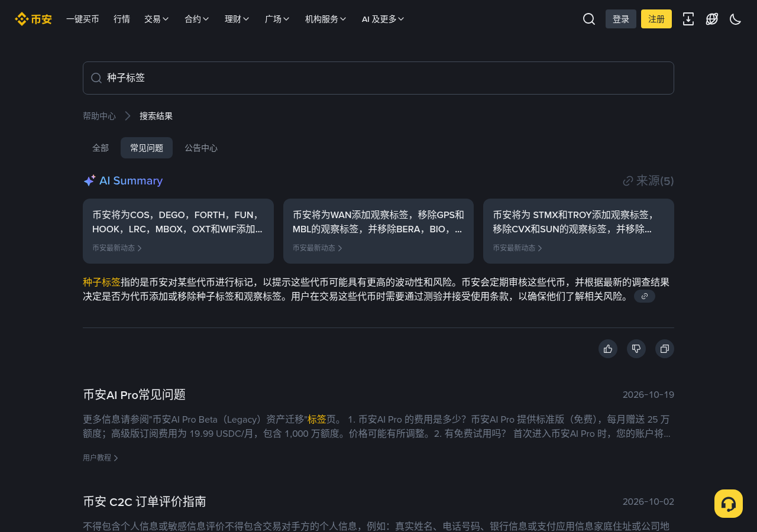The width and height of the screenshot is (757, 532).
Task: Expand the 机构服务 menu
Action: tap(326, 19)
